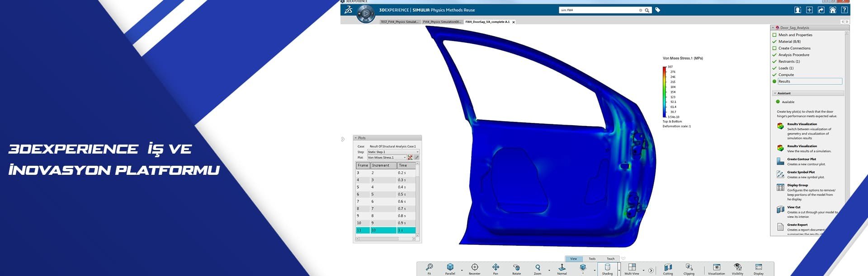The image size is (868, 276).
Task: Click the add (plus) icon in top bar
Action: [809, 10]
